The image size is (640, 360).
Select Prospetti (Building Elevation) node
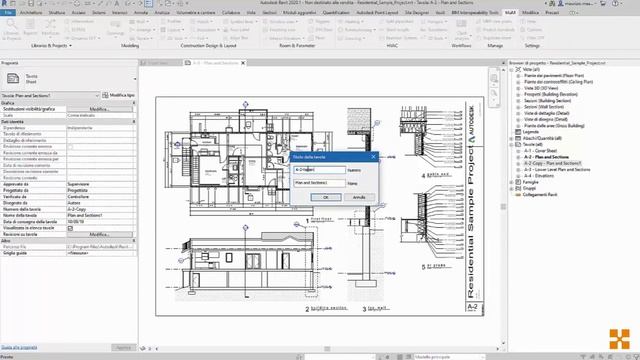point(551,94)
